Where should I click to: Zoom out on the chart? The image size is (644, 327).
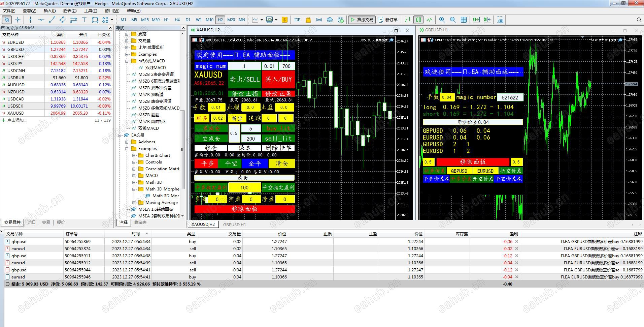[x=453, y=20]
